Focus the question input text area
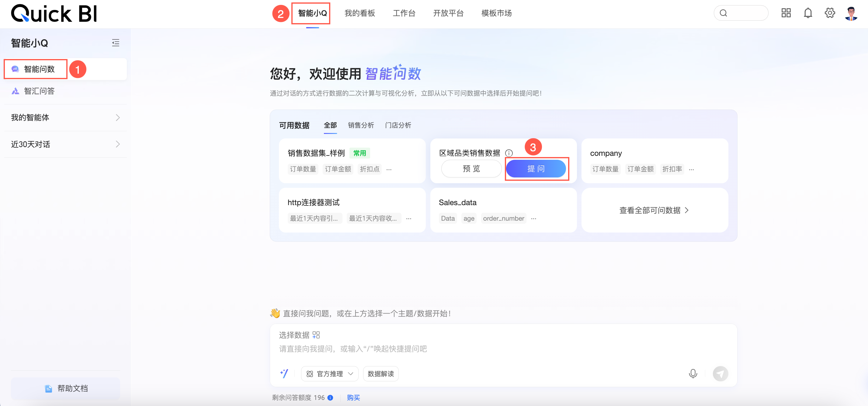The image size is (868, 406). click(503, 349)
